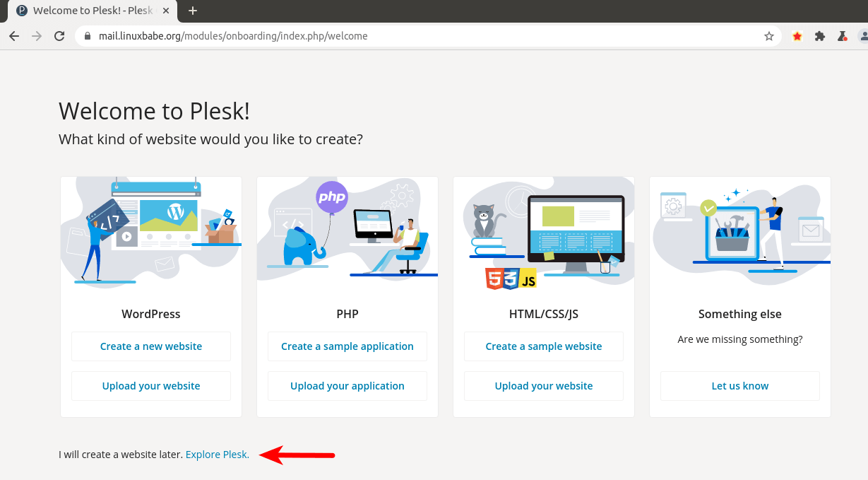Open a new browser tab

coord(193,11)
